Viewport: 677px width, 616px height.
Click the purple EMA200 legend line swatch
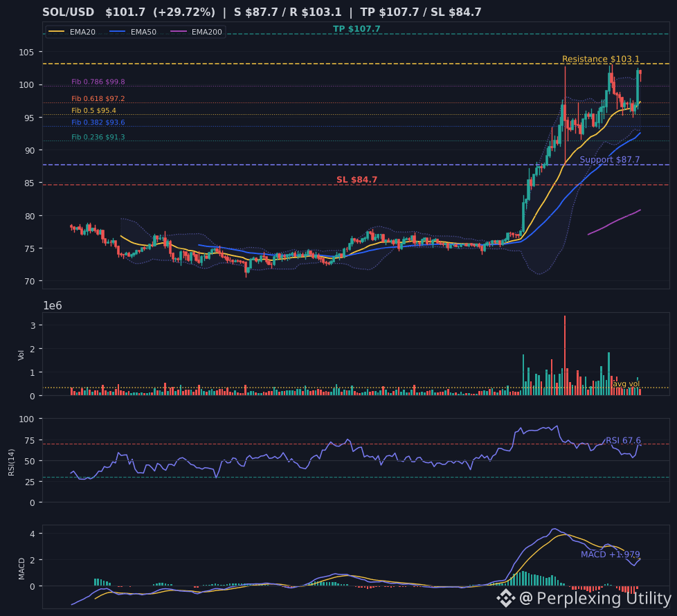179,32
